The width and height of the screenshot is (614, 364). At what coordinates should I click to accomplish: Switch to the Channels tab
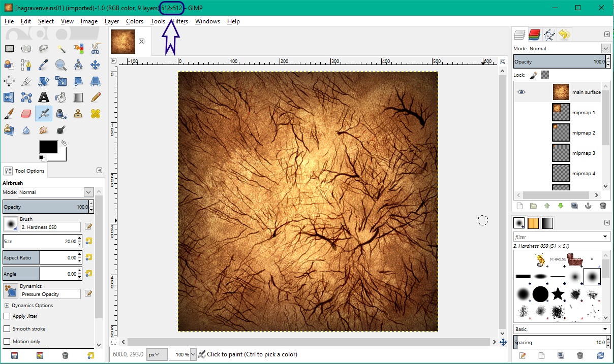[534, 35]
